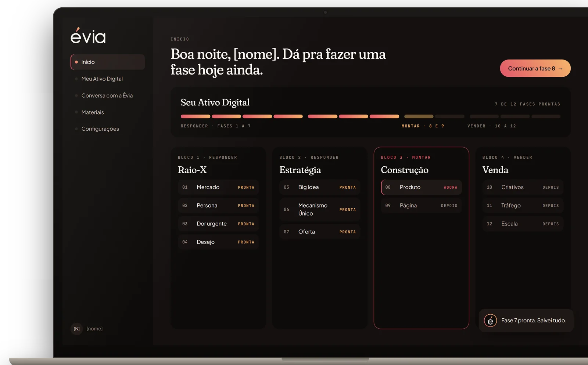
Task: Open phase 06 Mecanismo Único
Action: point(320,209)
